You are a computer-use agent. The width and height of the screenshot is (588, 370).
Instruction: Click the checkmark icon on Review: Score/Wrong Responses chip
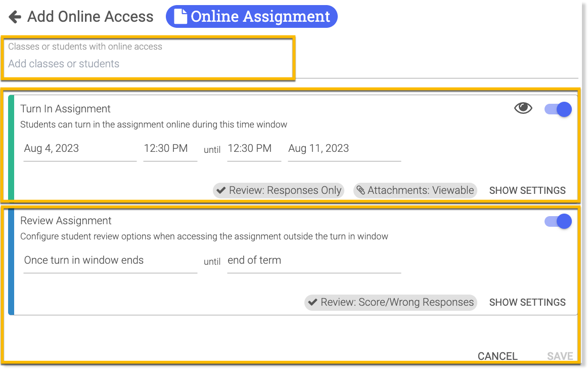[x=313, y=302]
